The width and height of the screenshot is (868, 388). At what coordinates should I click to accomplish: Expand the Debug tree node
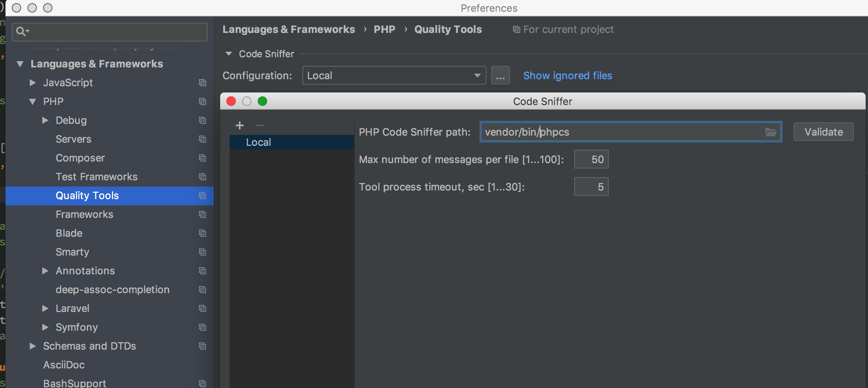45,120
